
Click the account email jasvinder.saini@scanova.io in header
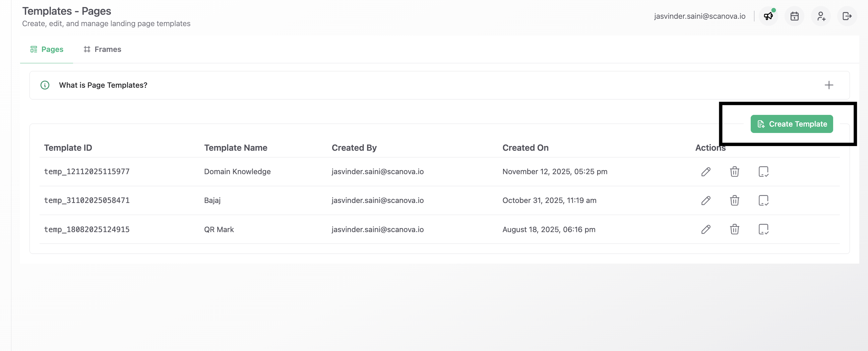point(699,16)
